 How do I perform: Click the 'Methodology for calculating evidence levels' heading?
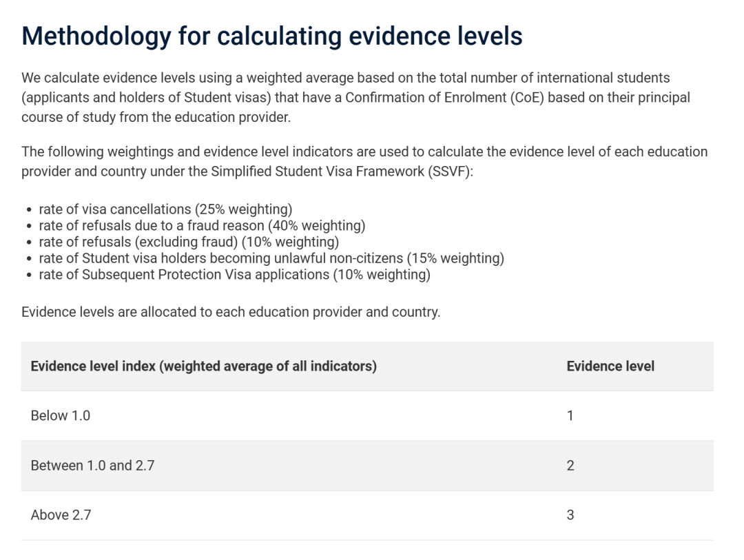[x=272, y=36]
